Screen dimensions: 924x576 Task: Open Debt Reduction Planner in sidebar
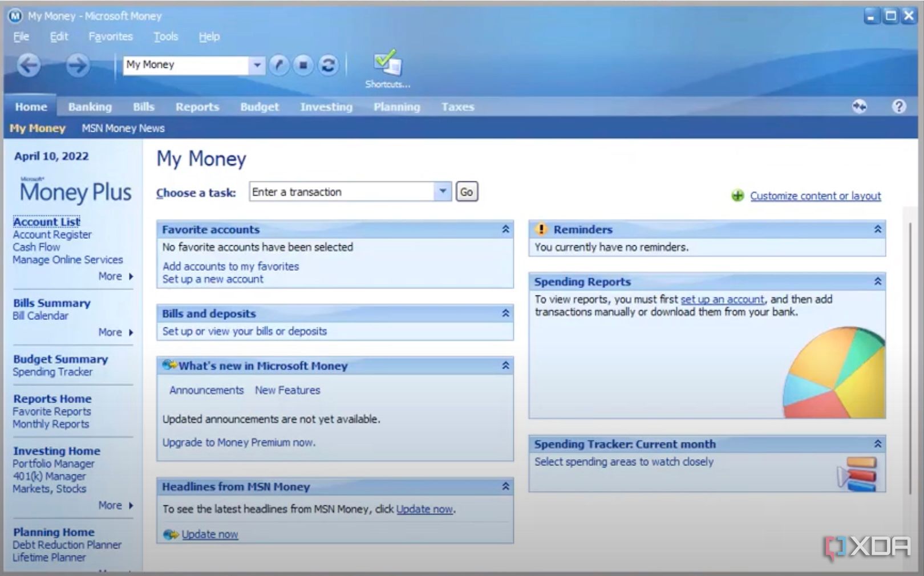[x=67, y=545]
